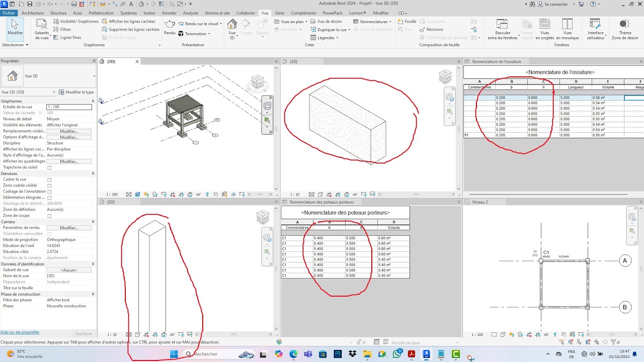This screenshot has width=644, height=362.
Task: Open the Twinmotion dropdown
Action: [194, 34]
